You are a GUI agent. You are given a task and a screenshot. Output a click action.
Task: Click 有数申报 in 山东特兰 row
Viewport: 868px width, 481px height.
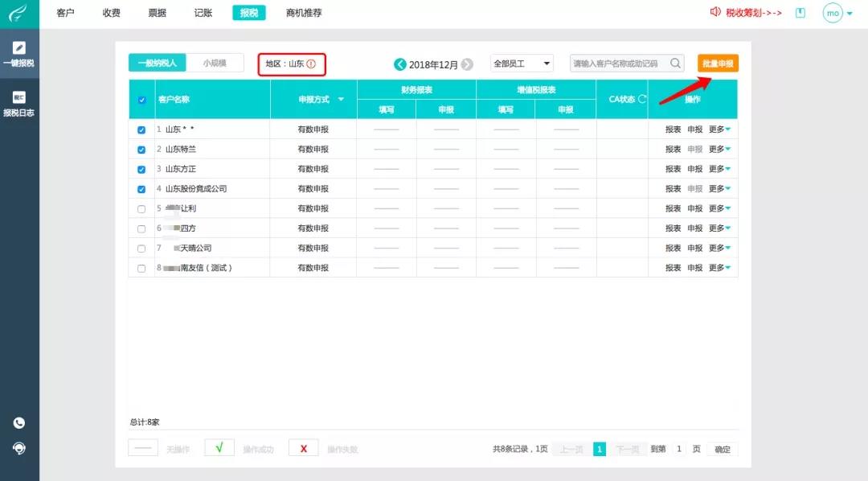(x=313, y=149)
